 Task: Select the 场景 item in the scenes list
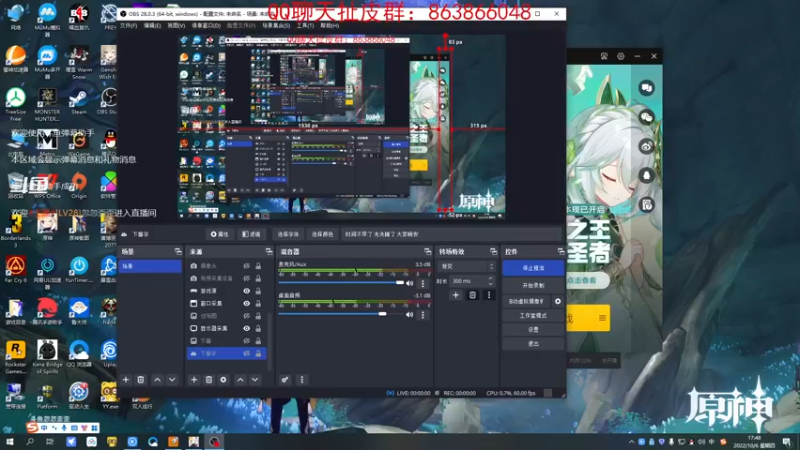point(150,266)
